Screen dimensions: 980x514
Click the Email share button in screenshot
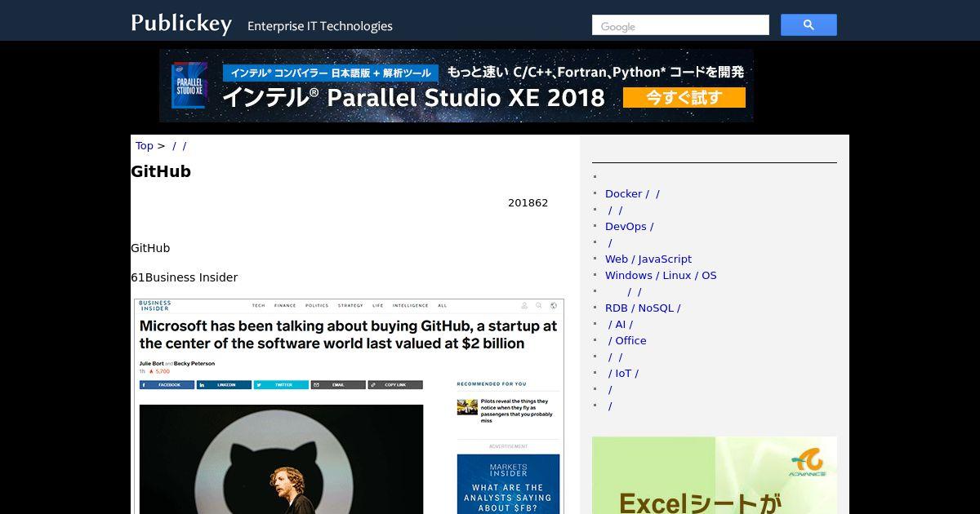338,384
